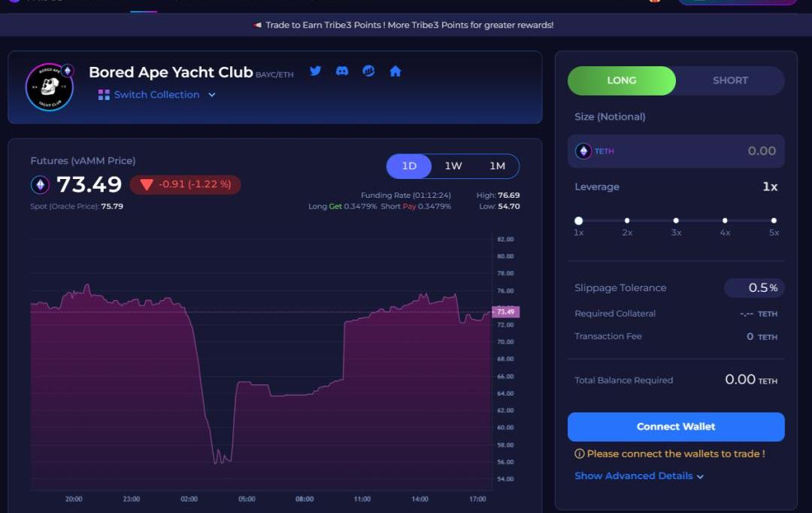Select the LONG position toggle

pos(622,80)
